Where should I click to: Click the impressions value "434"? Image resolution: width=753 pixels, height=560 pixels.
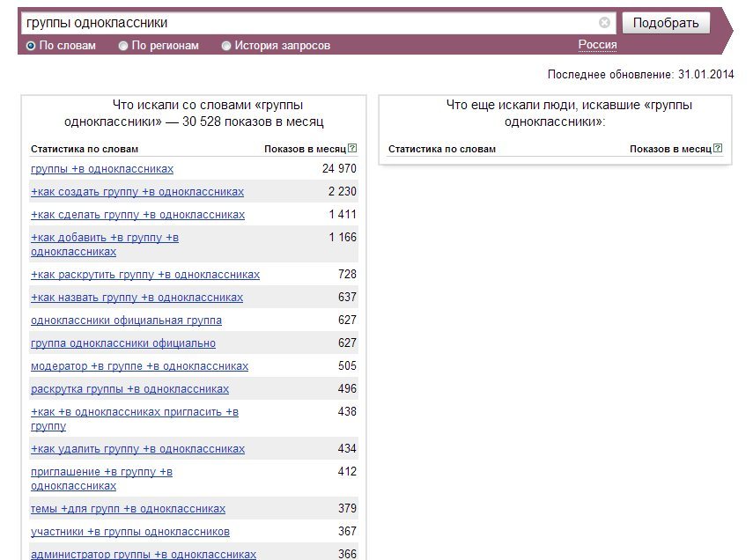tap(347, 448)
